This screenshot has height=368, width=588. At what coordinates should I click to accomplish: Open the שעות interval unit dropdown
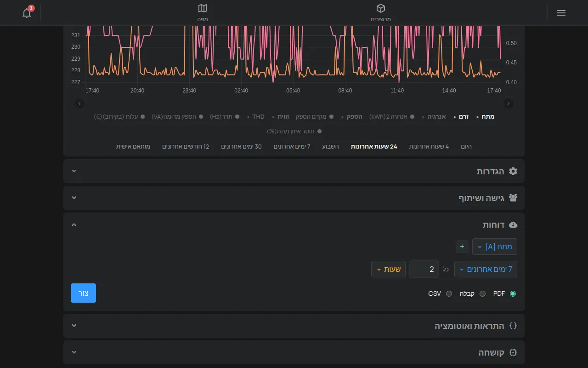388,269
